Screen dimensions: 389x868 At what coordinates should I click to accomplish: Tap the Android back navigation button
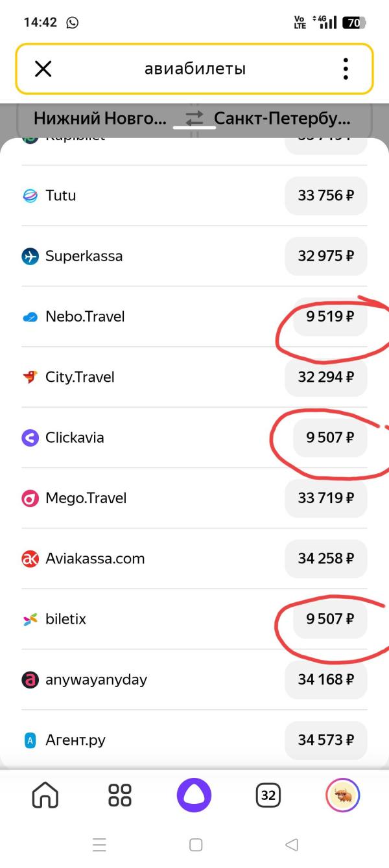[291, 845]
